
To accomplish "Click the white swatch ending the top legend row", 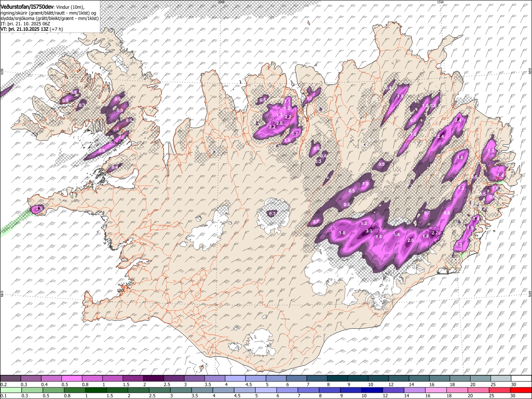I will [x=521, y=379].
